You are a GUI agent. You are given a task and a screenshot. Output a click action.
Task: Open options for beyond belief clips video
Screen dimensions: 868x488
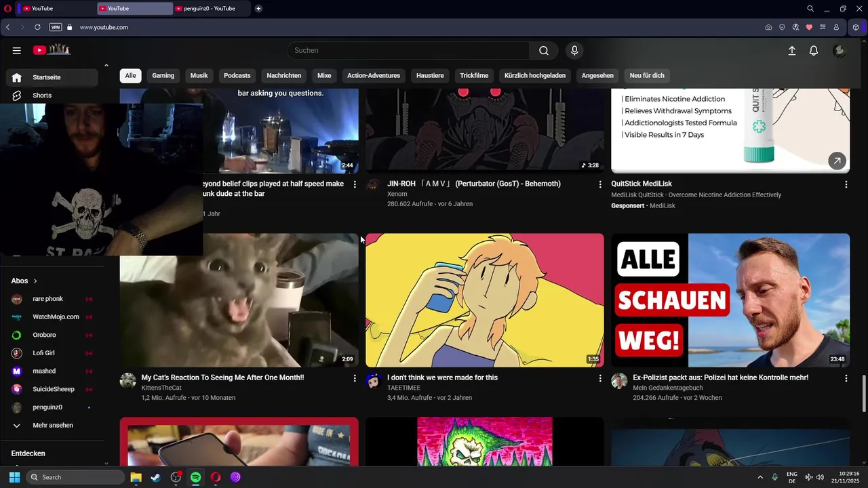click(355, 184)
